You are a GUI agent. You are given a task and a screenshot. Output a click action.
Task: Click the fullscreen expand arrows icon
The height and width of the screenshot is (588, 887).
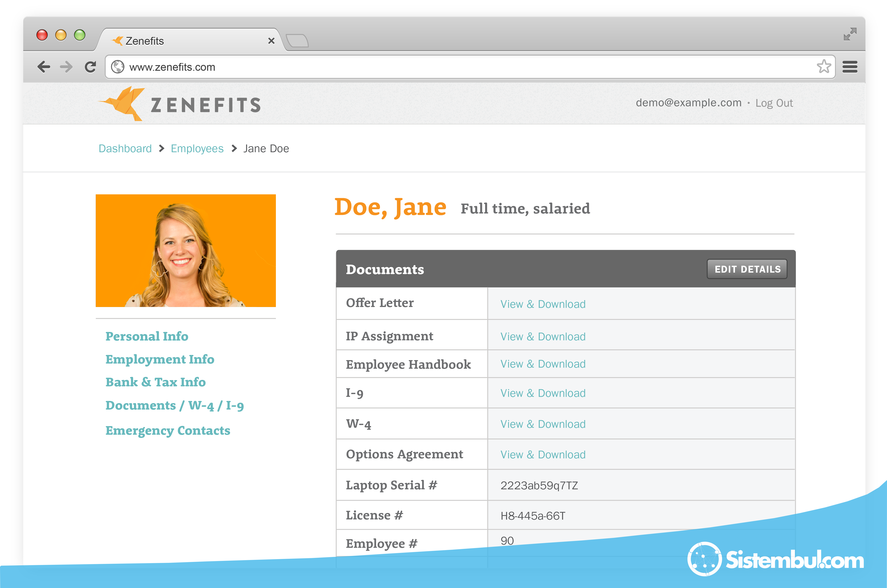[x=850, y=34]
